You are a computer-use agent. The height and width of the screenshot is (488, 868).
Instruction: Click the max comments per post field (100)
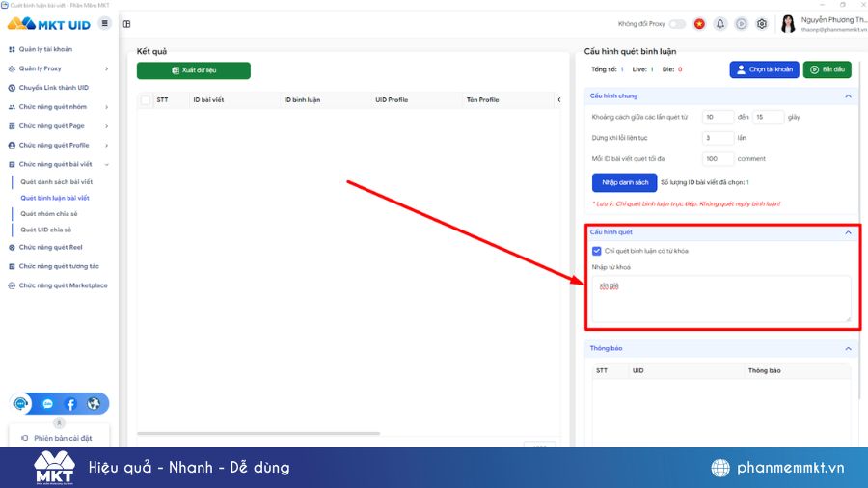coord(718,159)
